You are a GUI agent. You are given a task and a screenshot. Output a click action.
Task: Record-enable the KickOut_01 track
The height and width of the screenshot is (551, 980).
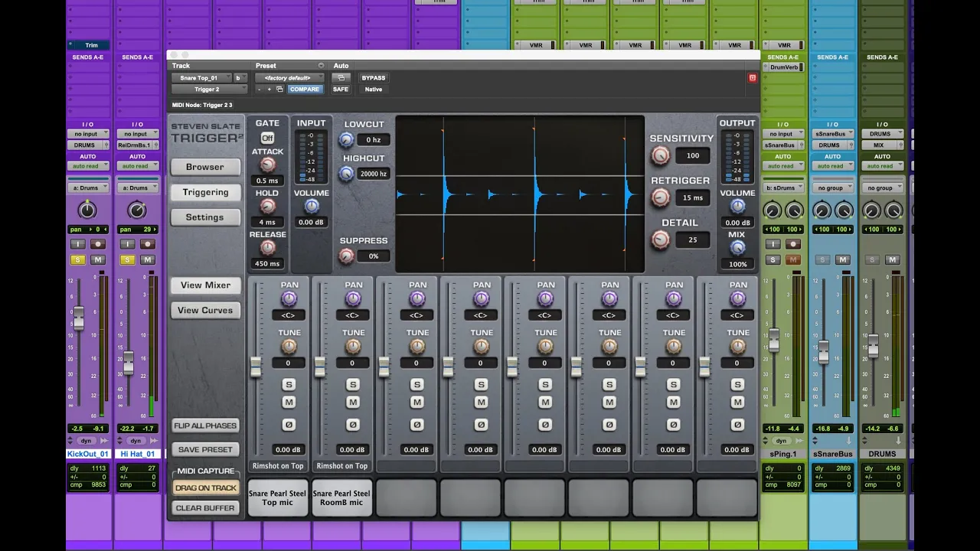point(98,244)
